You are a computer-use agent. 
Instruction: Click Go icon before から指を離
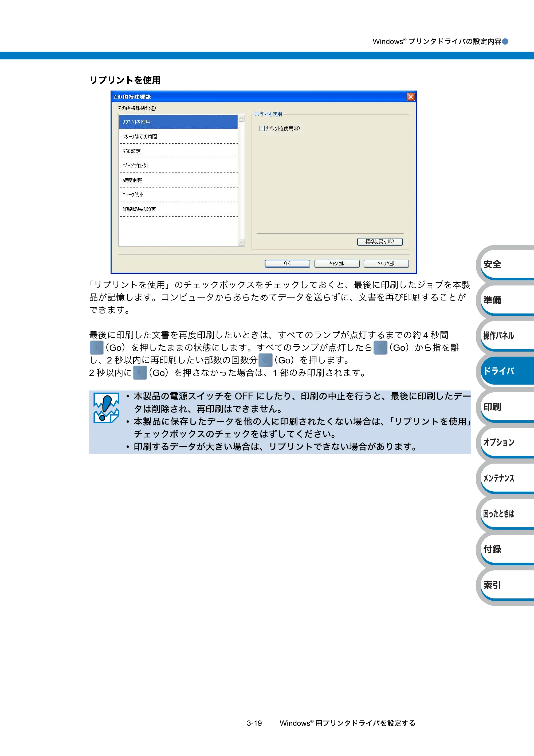(x=380, y=347)
